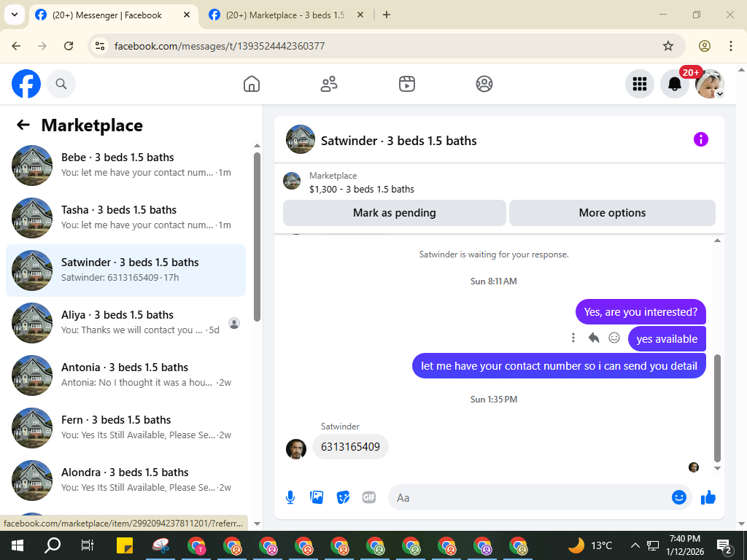The height and width of the screenshot is (560, 747).
Task: Open Task View on taskbar
Action: tap(88, 545)
